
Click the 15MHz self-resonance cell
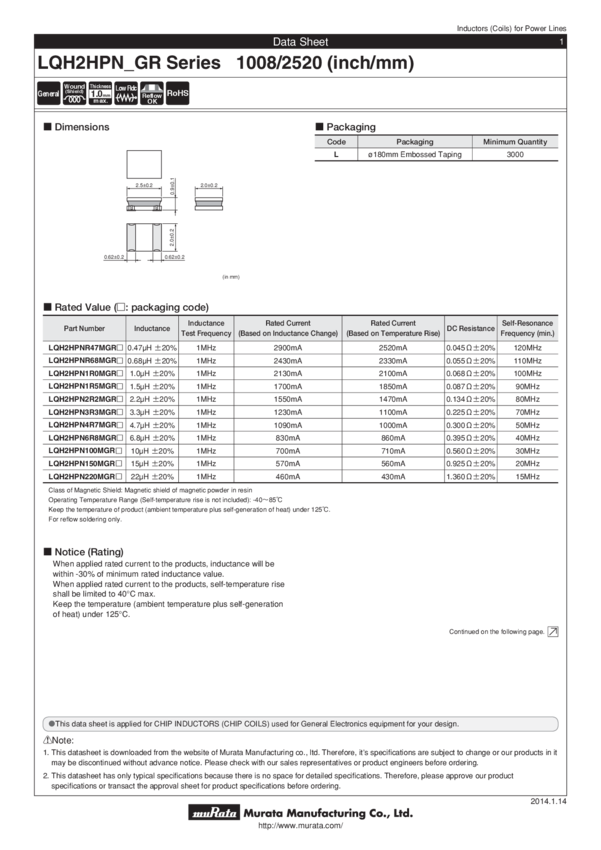coord(527,477)
